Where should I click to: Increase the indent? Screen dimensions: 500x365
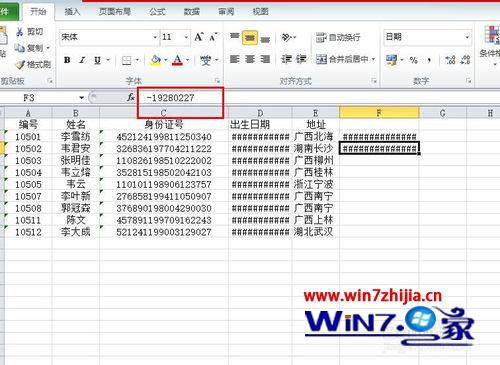click(x=301, y=59)
